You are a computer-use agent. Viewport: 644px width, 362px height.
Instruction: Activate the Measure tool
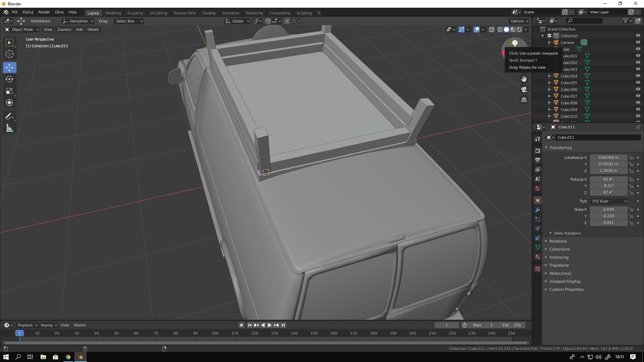(x=9, y=128)
